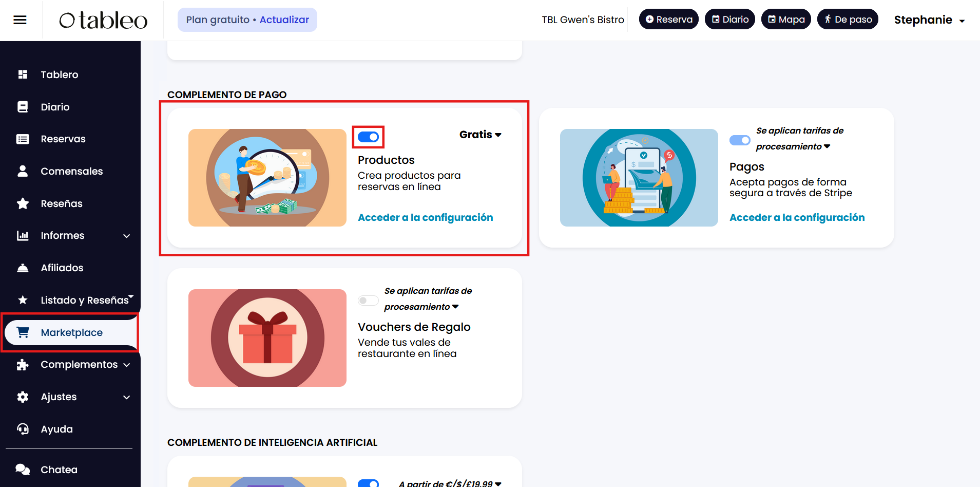Click the Actualizar plan link
The height and width of the screenshot is (487, 980).
284,20
